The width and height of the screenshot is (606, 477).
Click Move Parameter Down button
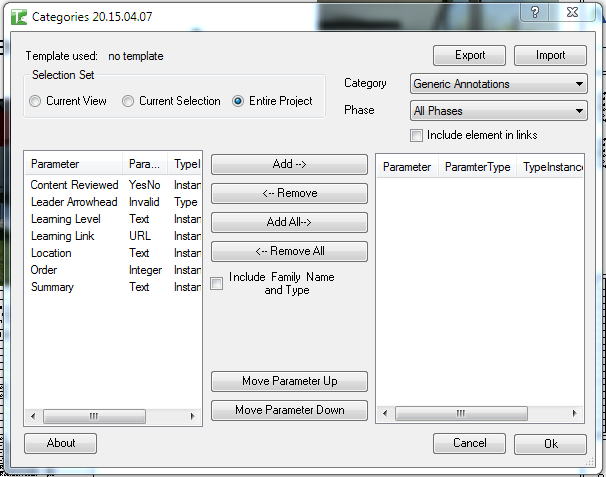(289, 410)
